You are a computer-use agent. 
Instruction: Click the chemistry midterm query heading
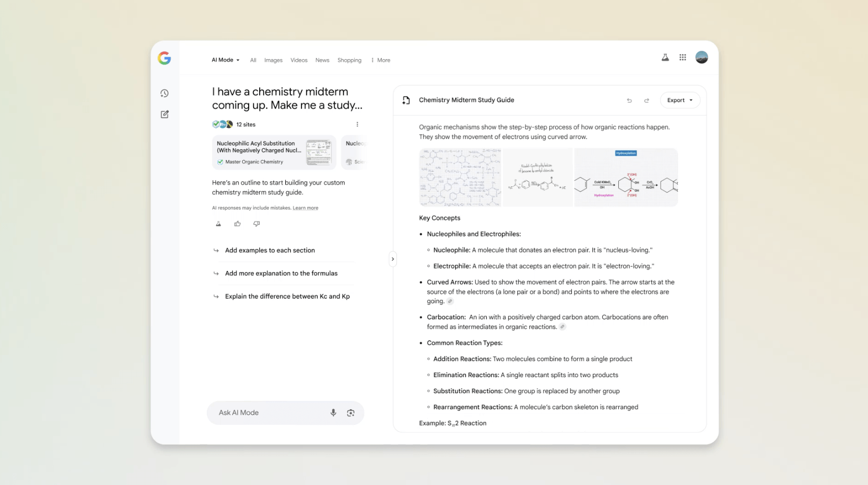pyautogui.click(x=287, y=98)
